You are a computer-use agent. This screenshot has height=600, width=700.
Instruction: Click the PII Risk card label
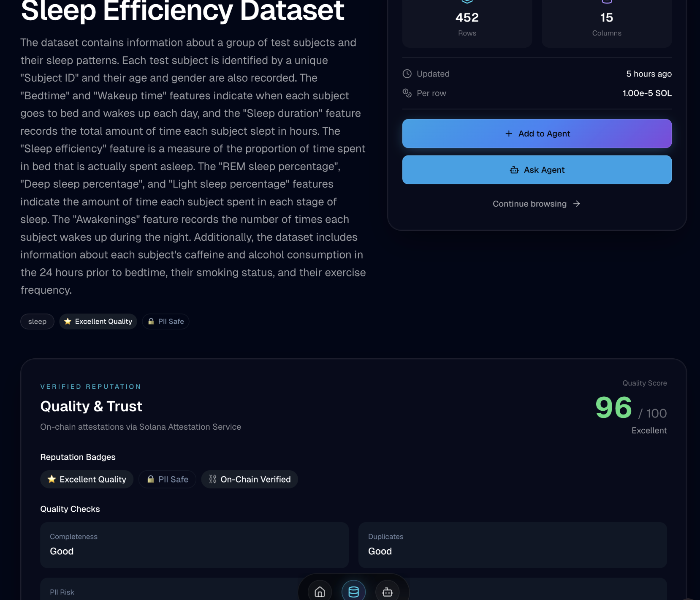[62, 592]
